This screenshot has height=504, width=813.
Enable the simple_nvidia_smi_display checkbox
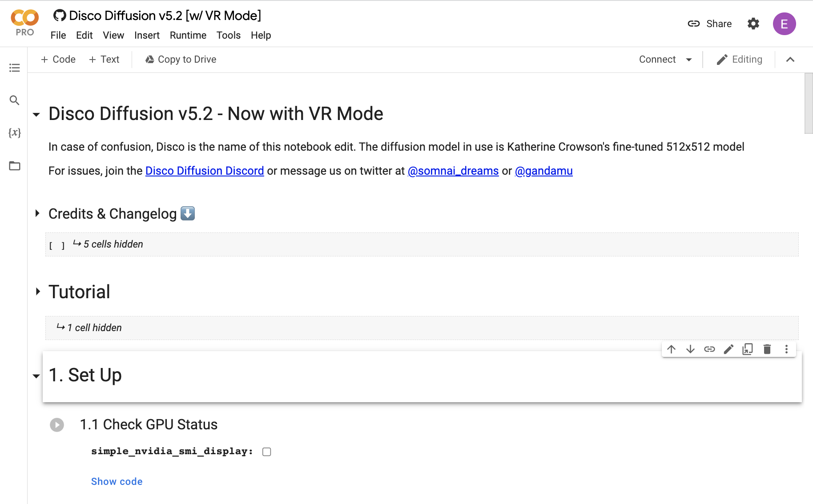tap(267, 452)
